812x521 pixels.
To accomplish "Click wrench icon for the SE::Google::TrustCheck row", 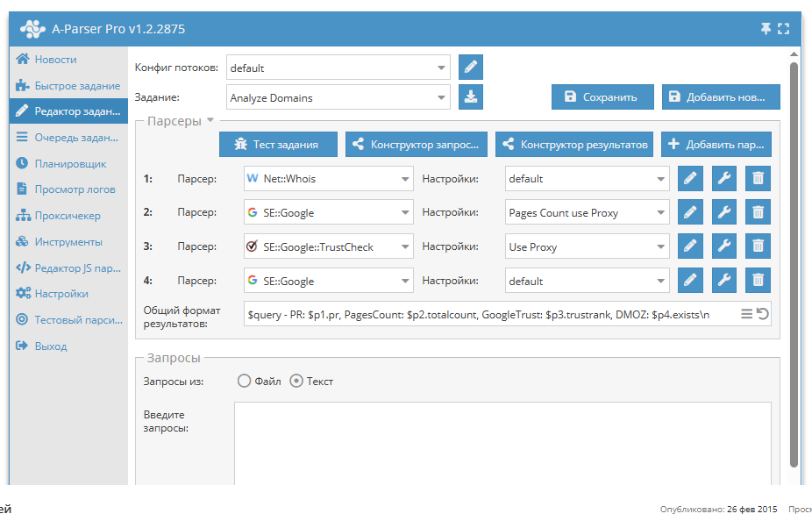I will click(x=724, y=246).
